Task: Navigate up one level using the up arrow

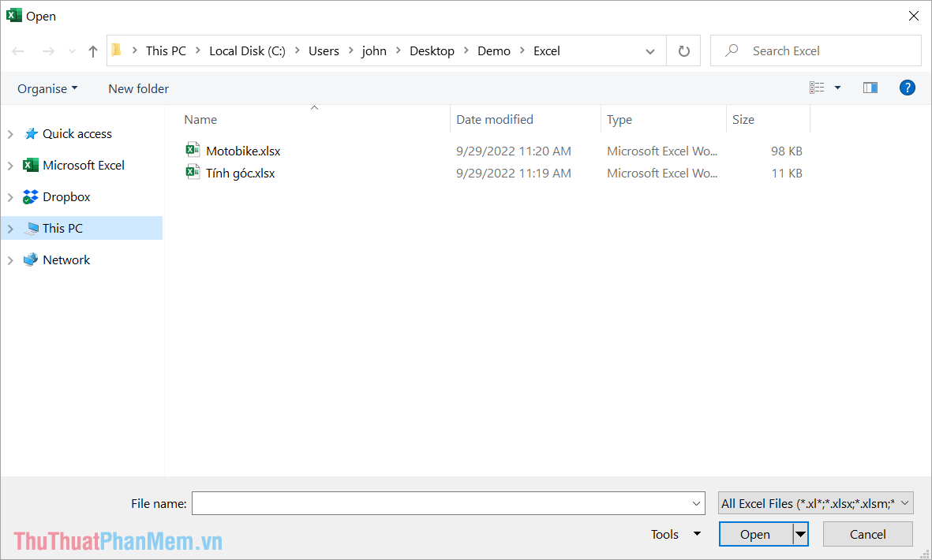Action: pyautogui.click(x=92, y=50)
